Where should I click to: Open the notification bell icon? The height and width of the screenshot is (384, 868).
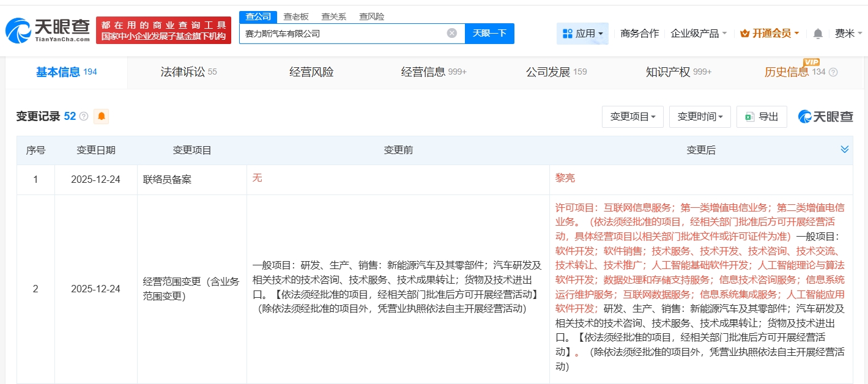[817, 34]
